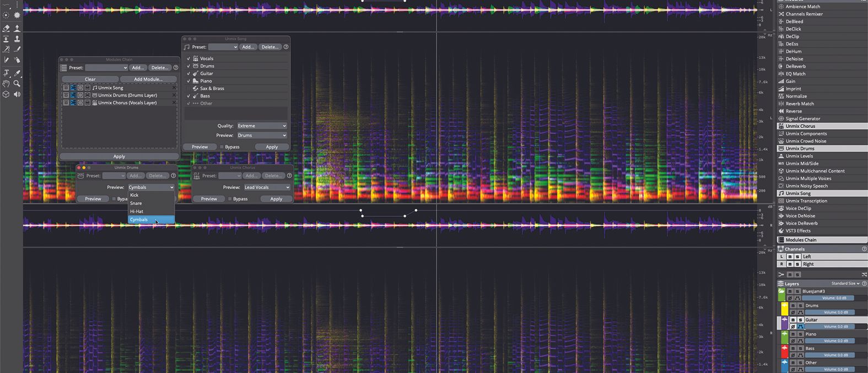Mute the Left channel
The image size is (868, 373).
790,257
